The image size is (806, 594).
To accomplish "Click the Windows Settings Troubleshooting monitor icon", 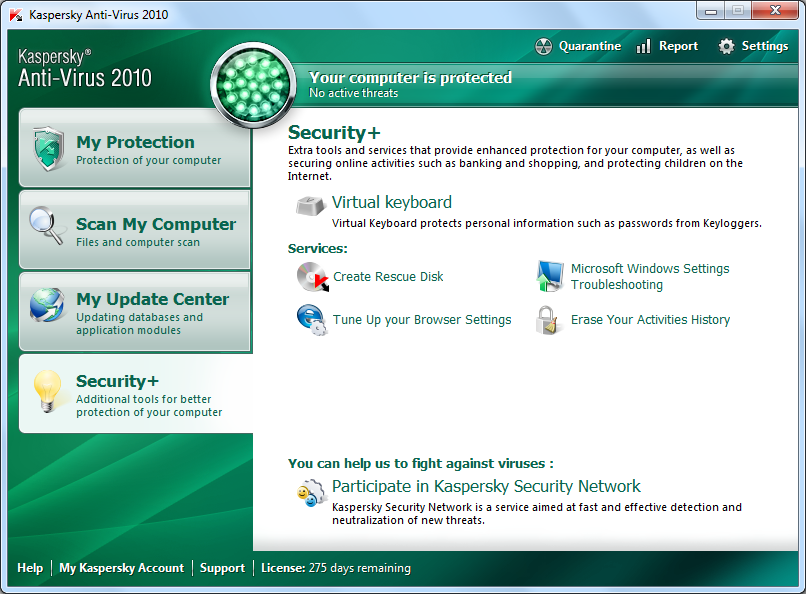I will point(550,276).
